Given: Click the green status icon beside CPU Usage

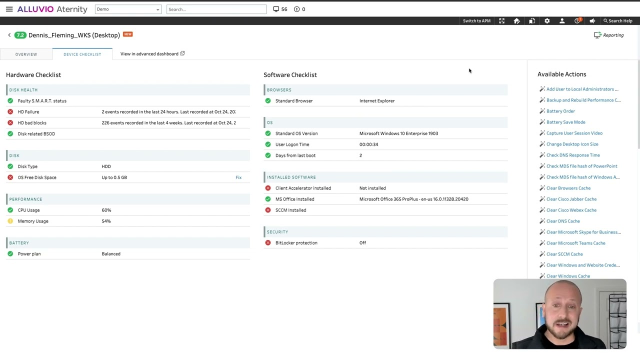Looking at the screenshot, I should pos(10,210).
